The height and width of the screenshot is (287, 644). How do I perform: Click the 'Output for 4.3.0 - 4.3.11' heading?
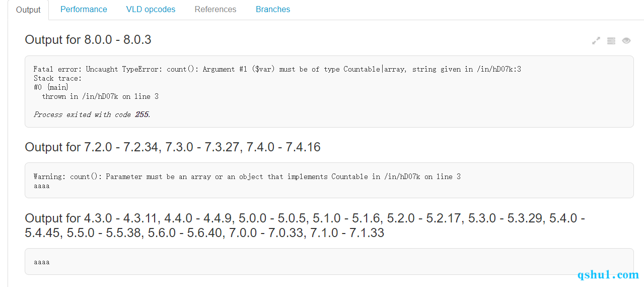pos(305,225)
